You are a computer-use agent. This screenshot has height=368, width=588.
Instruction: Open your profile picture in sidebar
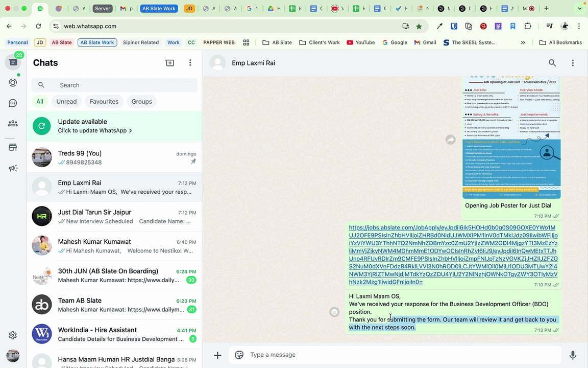tap(13, 355)
